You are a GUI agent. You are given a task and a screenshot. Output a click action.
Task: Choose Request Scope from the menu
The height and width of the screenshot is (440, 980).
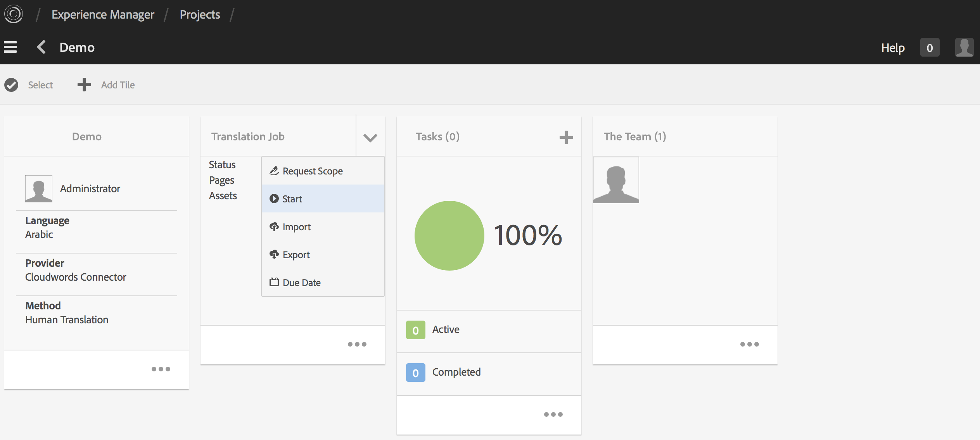(x=313, y=171)
